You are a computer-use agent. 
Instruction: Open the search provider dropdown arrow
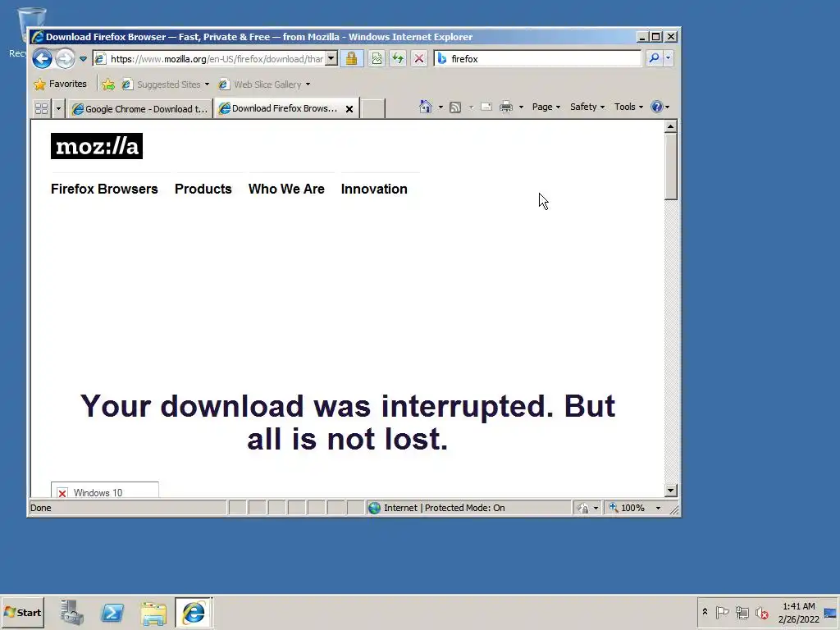pos(668,58)
